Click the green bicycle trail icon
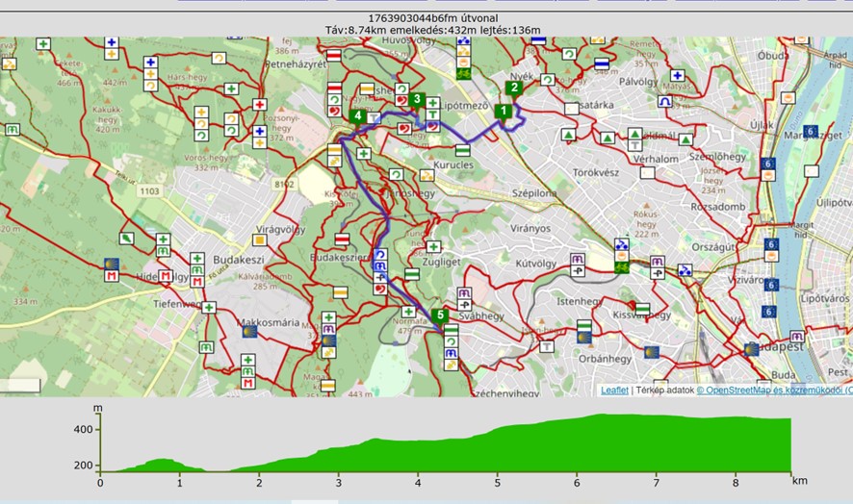The height and width of the screenshot is (504, 853). click(x=463, y=71)
